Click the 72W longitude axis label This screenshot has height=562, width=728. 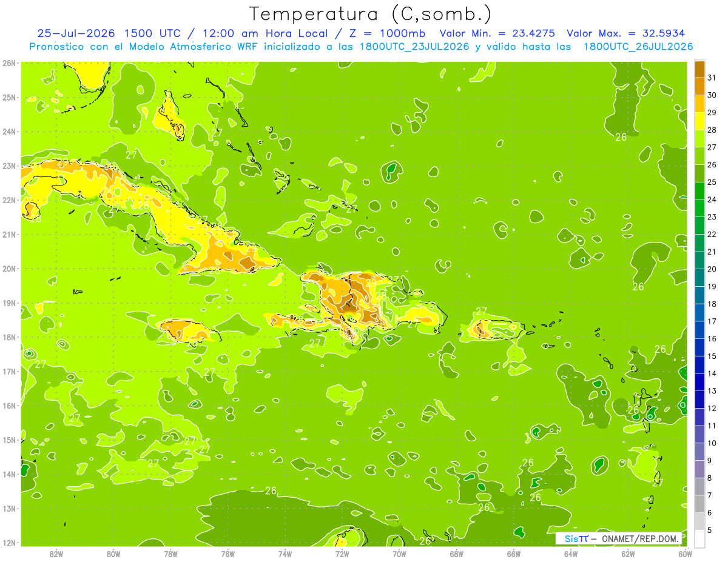(342, 554)
